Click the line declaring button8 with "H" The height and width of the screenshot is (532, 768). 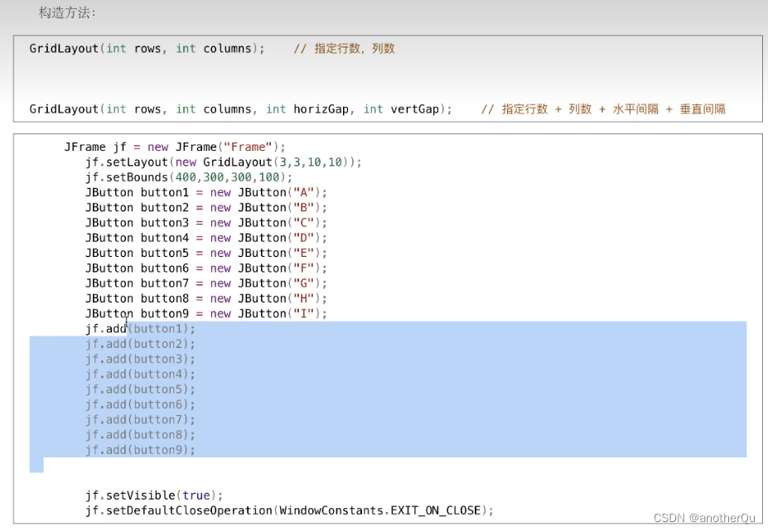[206, 299]
